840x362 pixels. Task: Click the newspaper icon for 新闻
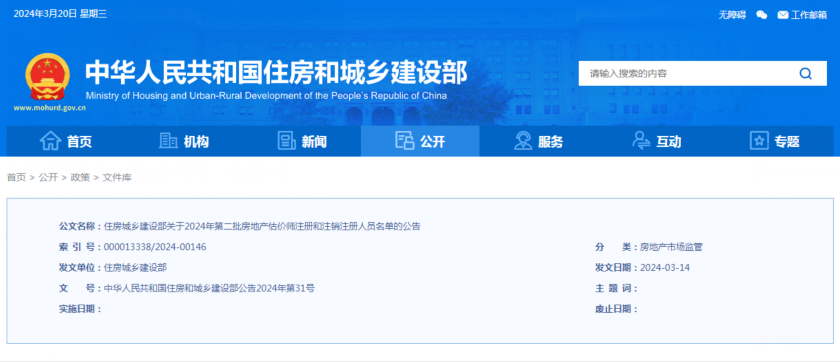[287, 141]
